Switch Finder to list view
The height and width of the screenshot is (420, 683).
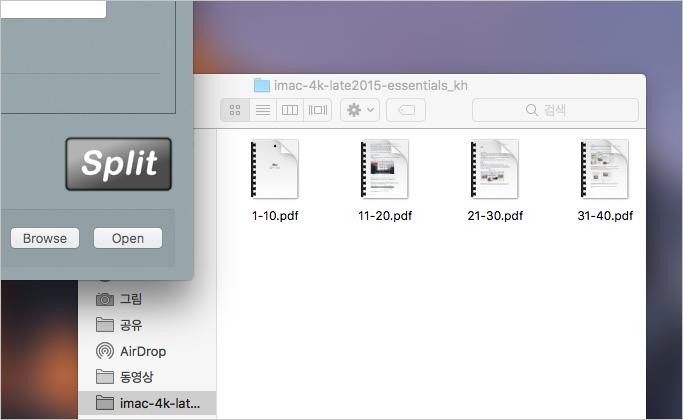(263, 110)
